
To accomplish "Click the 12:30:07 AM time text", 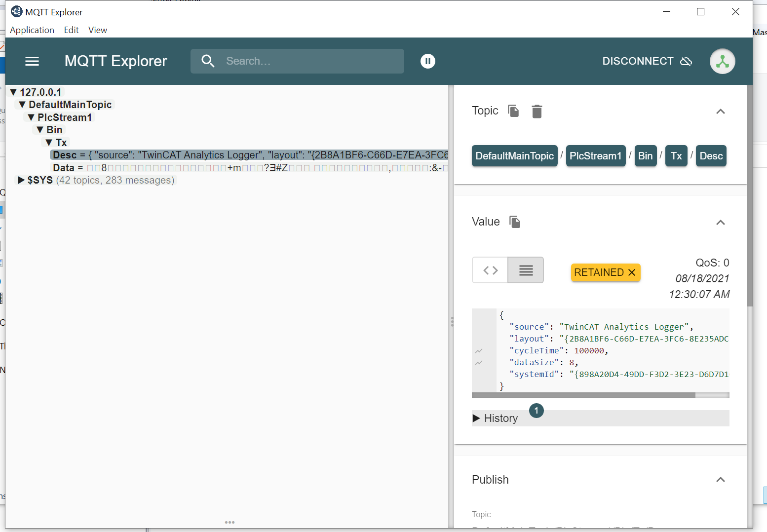I will tap(699, 295).
